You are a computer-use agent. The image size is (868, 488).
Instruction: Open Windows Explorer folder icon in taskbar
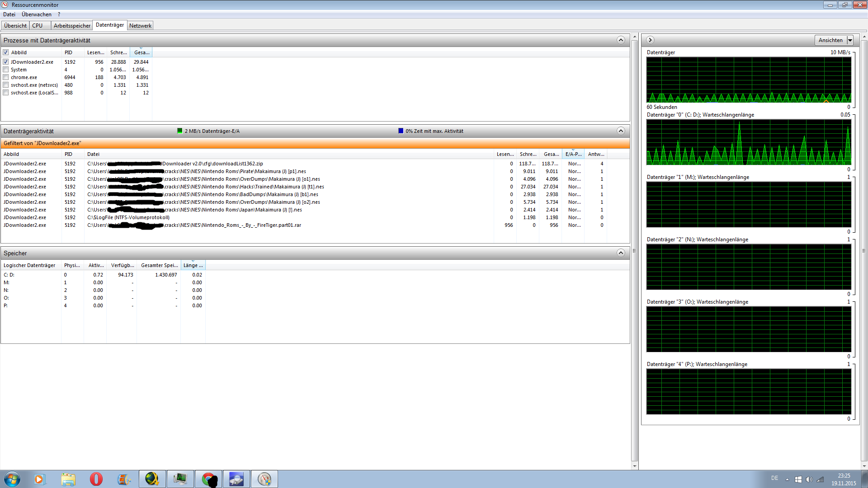coord(68,479)
